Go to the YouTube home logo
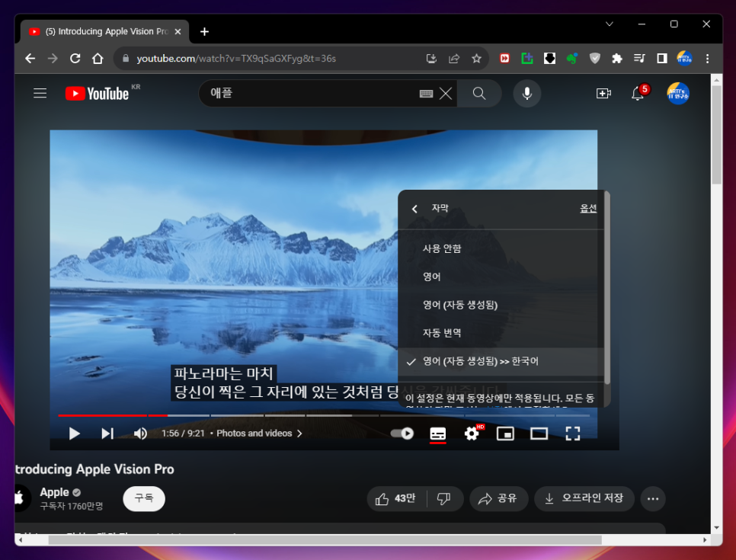The width and height of the screenshot is (736, 560). coord(98,94)
